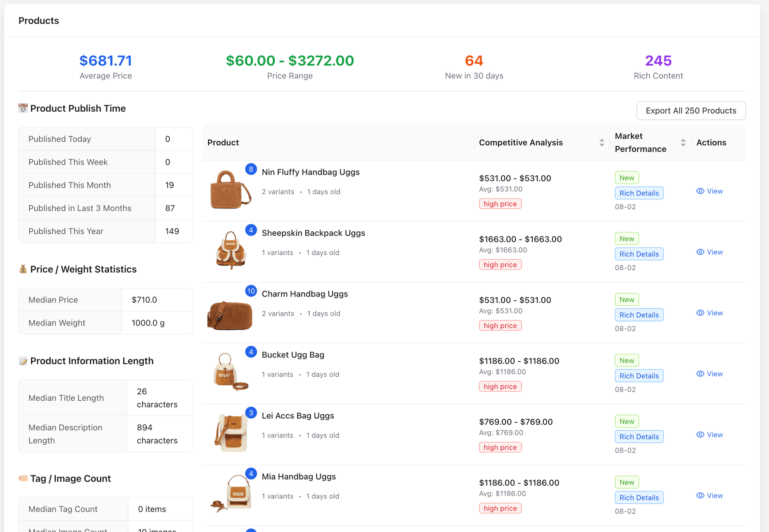
Task: Click the Rich Details tag for Lei Accs Bag
Action: click(x=639, y=436)
